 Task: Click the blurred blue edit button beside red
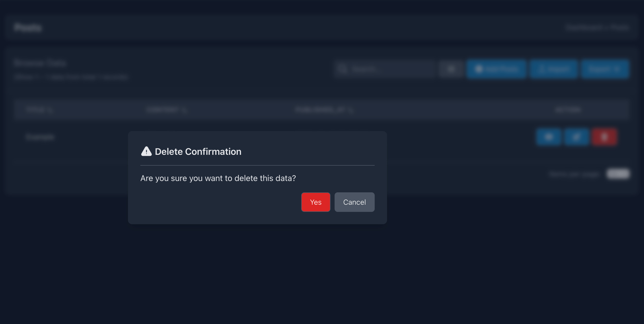[x=576, y=137]
